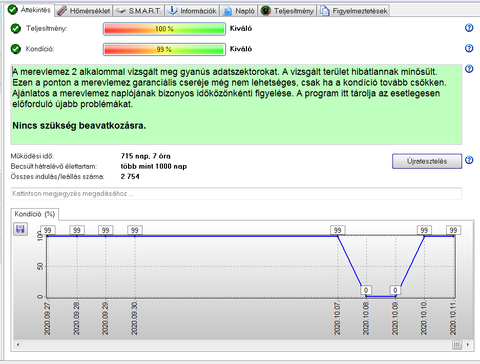Click the help icon beside Kondíció bar
The height and width of the screenshot is (364, 480).
(469, 48)
